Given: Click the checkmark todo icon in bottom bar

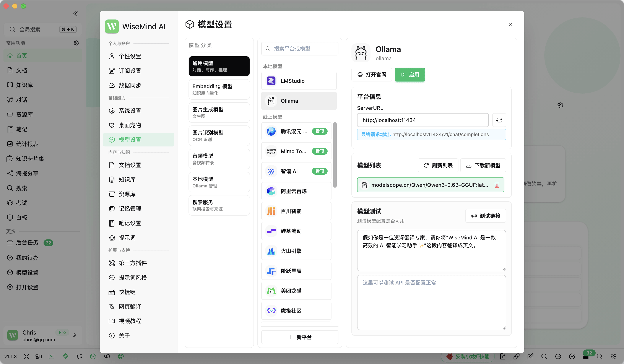Looking at the screenshot, I should click(x=572, y=356).
